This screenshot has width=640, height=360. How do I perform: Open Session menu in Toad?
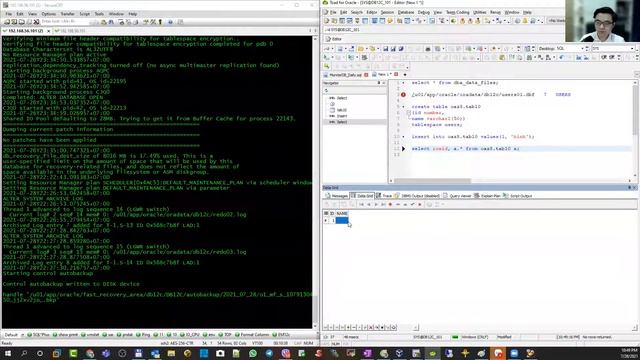point(387,13)
